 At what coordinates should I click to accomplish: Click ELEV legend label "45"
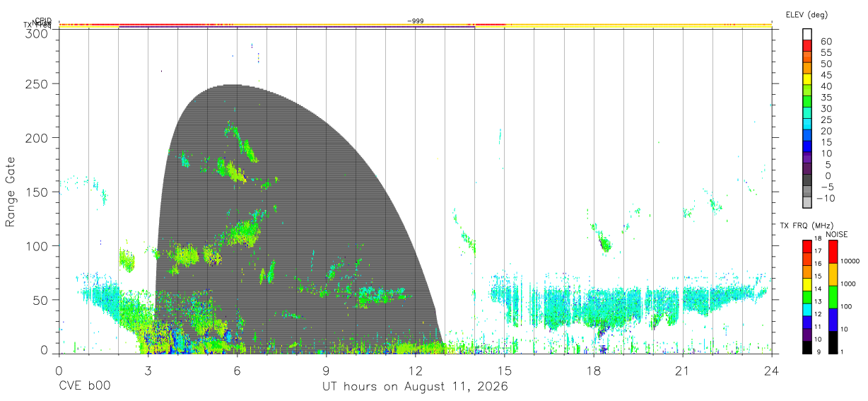826,75
